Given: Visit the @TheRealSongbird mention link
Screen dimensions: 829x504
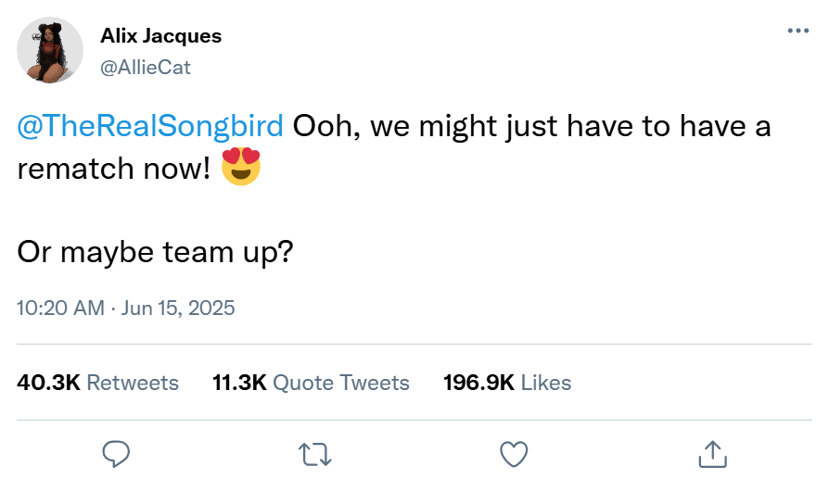Looking at the screenshot, I should coord(150,127).
